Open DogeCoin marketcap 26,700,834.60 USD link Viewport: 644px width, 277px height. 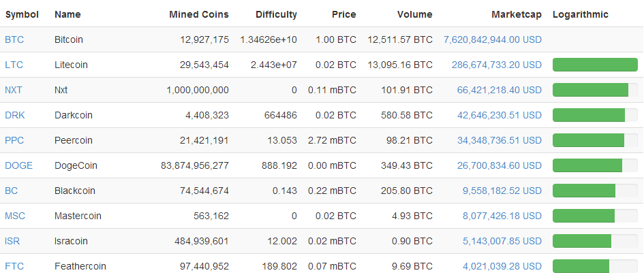[x=500, y=166]
